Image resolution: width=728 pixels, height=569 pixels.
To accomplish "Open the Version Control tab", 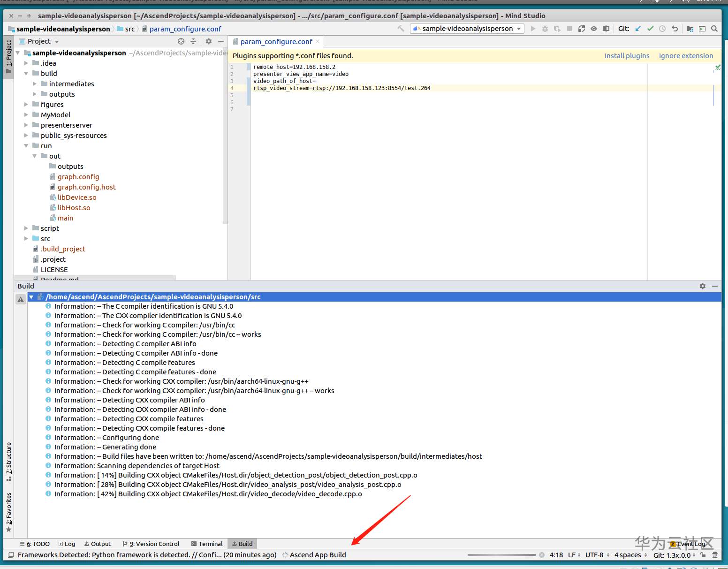I will (x=151, y=544).
